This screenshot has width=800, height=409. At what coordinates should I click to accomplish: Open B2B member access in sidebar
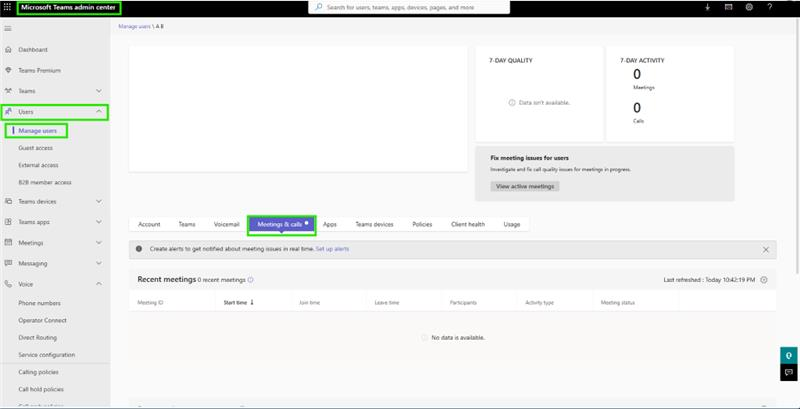(x=44, y=183)
